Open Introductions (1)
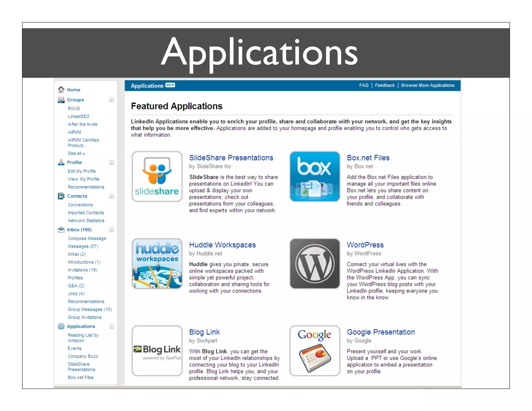The image size is (532, 411). pyautogui.click(x=84, y=262)
